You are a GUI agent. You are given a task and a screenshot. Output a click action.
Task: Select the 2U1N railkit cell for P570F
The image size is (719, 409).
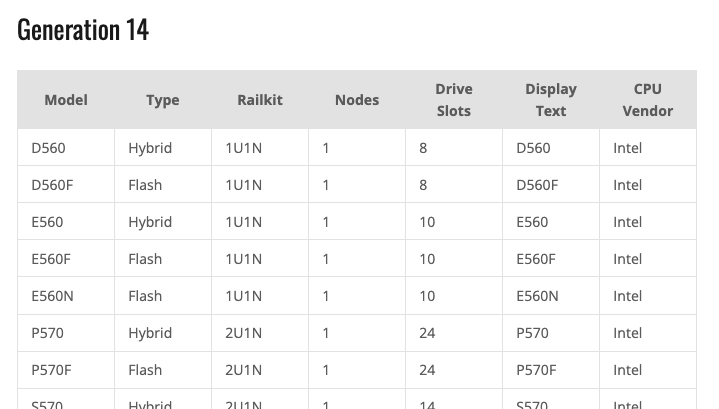pos(243,370)
